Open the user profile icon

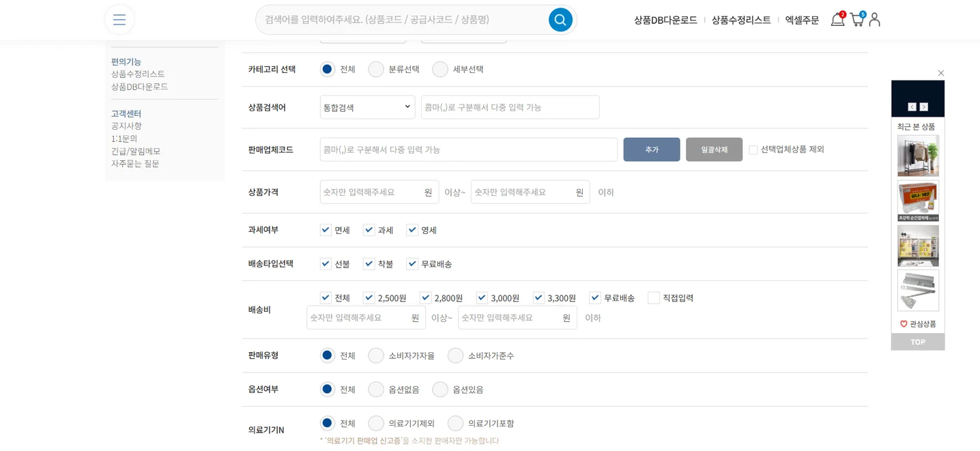coord(874,20)
